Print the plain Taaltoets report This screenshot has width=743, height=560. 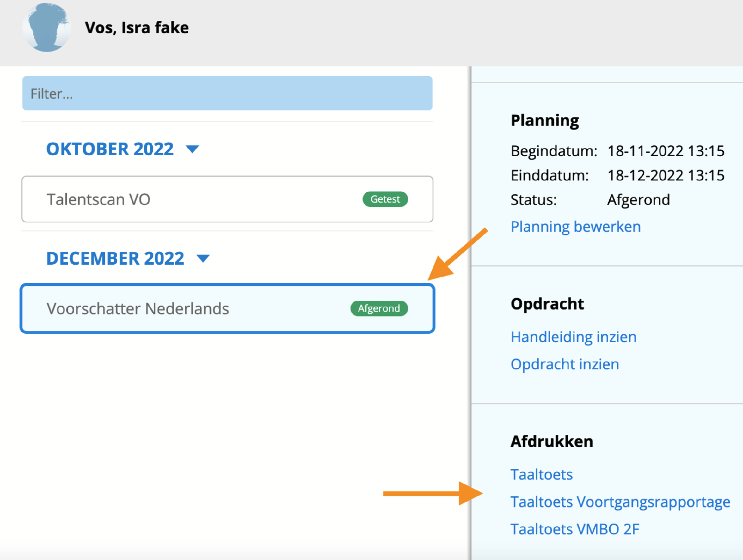point(542,474)
